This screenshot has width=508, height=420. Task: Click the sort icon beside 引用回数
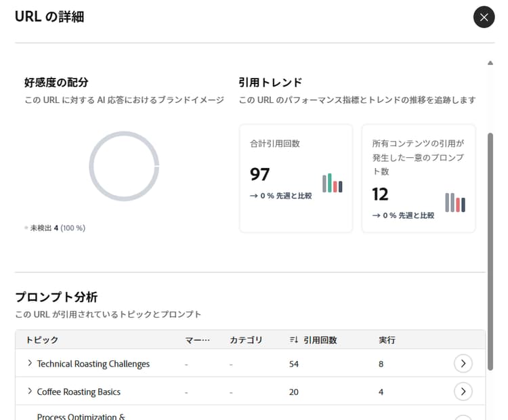293,340
